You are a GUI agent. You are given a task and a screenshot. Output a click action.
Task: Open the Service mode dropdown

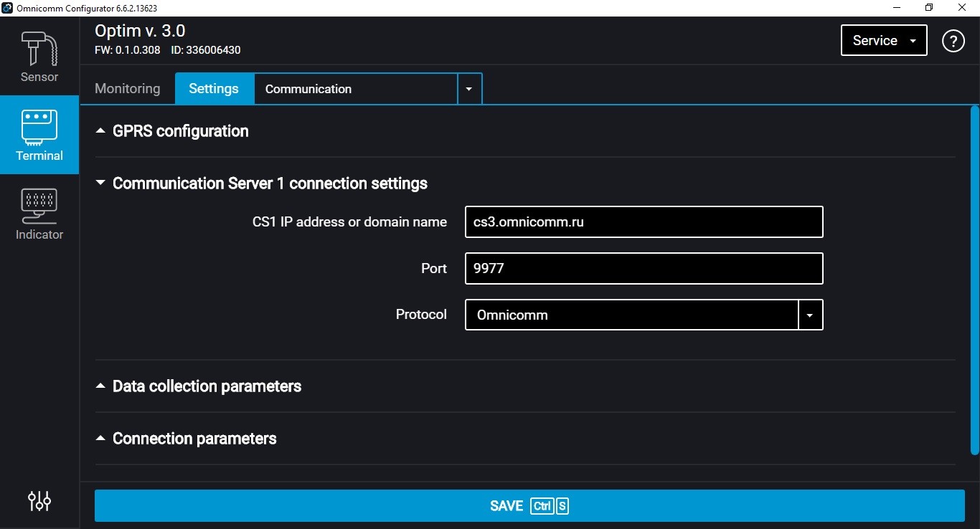(883, 40)
